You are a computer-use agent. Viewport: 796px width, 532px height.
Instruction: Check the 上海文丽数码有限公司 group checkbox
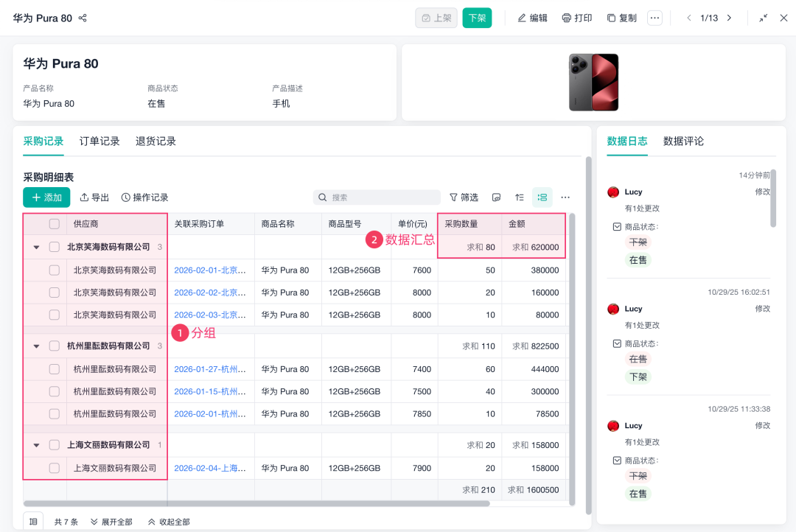[x=55, y=445]
